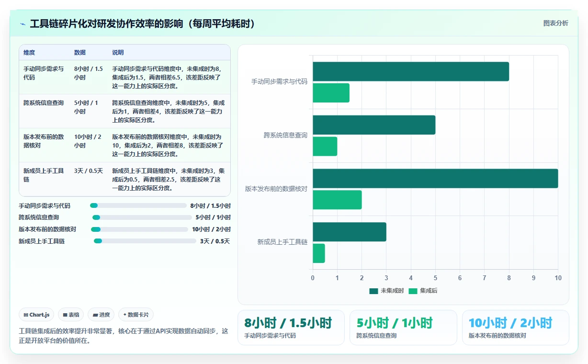Click the 未集成时 bar for 手动同步需求与代码
This screenshot has height=364, width=588.
tap(411, 71)
